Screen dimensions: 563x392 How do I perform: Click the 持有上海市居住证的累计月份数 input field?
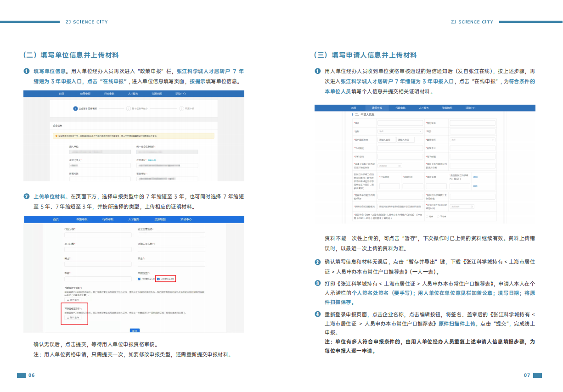[x=473, y=166]
